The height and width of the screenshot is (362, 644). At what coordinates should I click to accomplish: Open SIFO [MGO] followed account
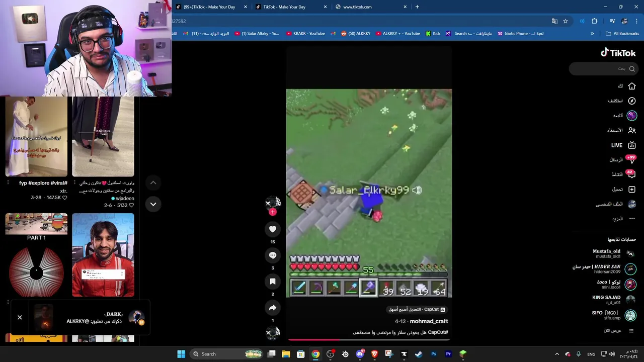pyautogui.click(x=614, y=315)
